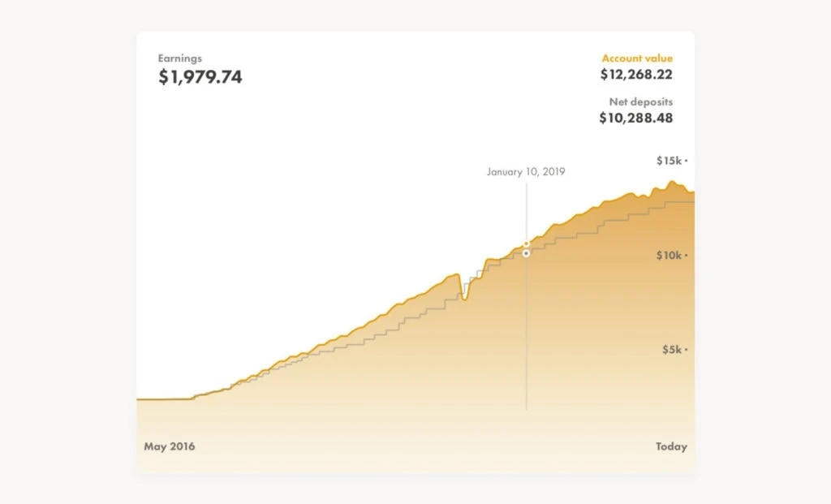
Task: Click the flat starting segment of chart line
Action: (162, 399)
